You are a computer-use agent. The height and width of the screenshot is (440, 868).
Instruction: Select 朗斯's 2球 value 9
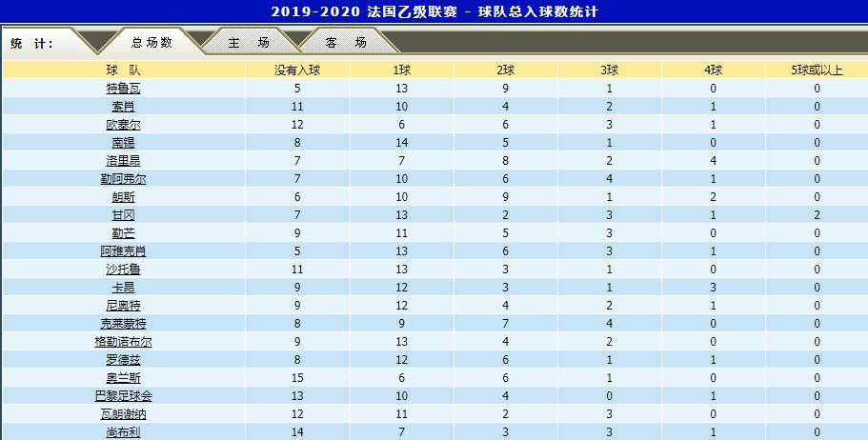pyautogui.click(x=505, y=197)
